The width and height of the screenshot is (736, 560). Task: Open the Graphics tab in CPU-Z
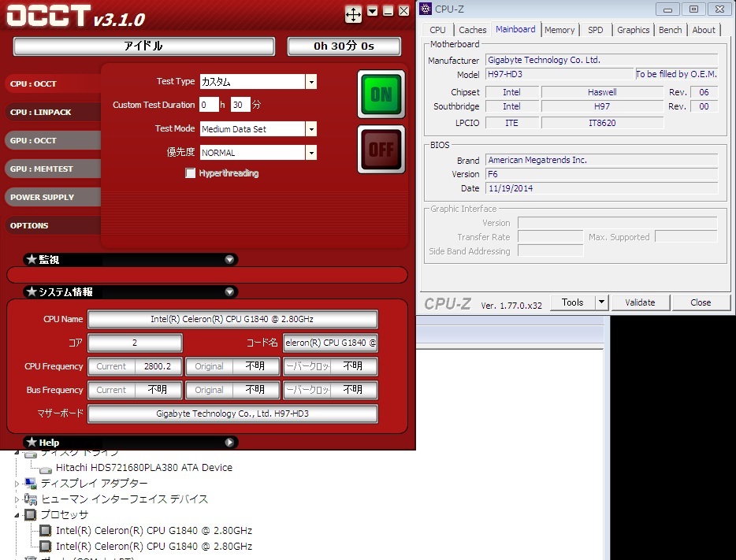coord(634,30)
